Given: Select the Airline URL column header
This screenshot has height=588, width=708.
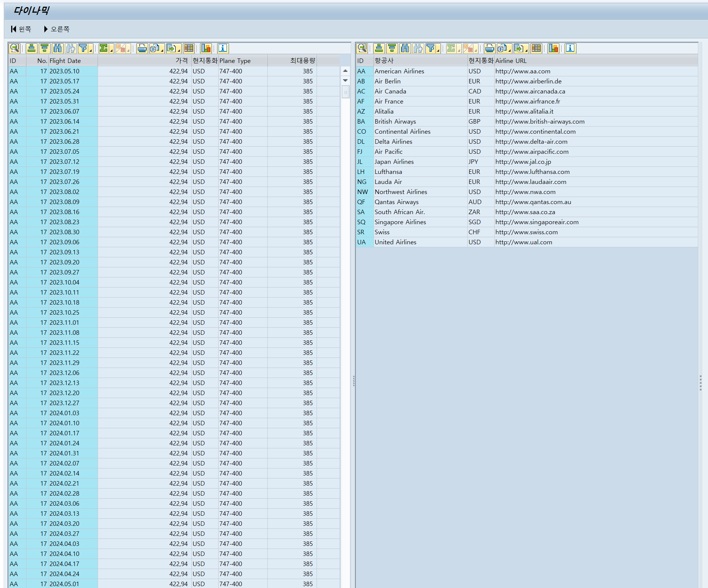Looking at the screenshot, I should coord(596,61).
